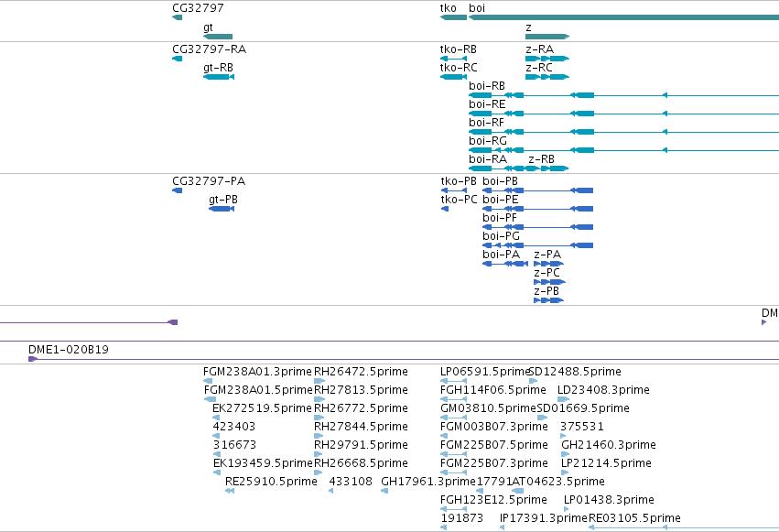Viewport: 779px width, 532px height.
Task: Select EST FGM225B07.5prime
Action: [x=454, y=454]
